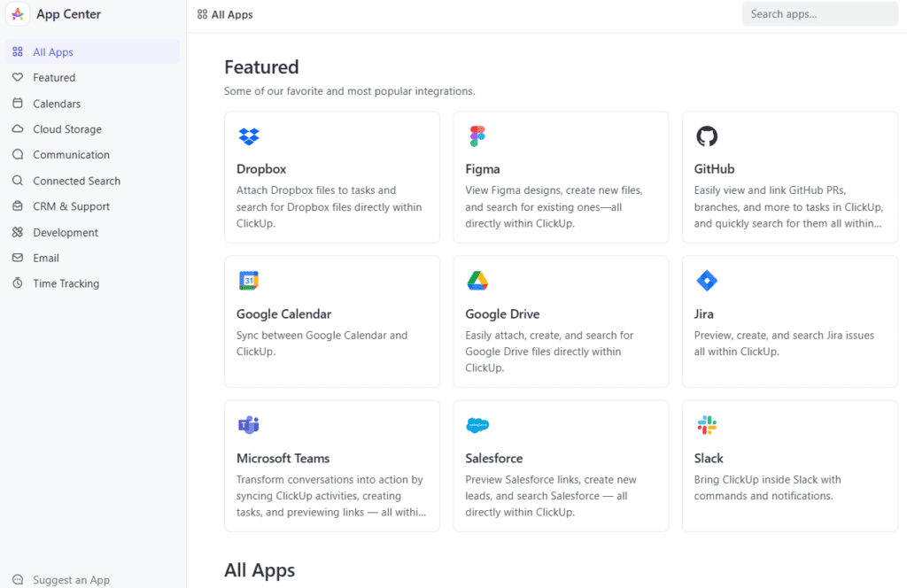Screen dimensions: 907x588
Task: Click the Salesforce cloud icon
Action: [x=477, y=425]
